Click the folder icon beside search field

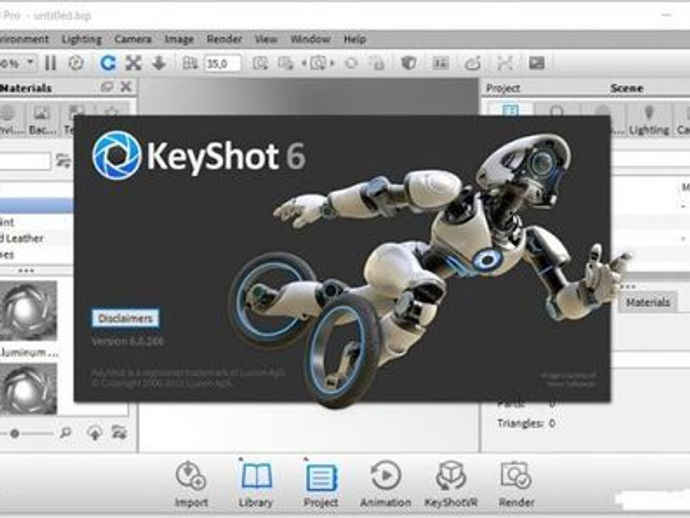[63, 161]
